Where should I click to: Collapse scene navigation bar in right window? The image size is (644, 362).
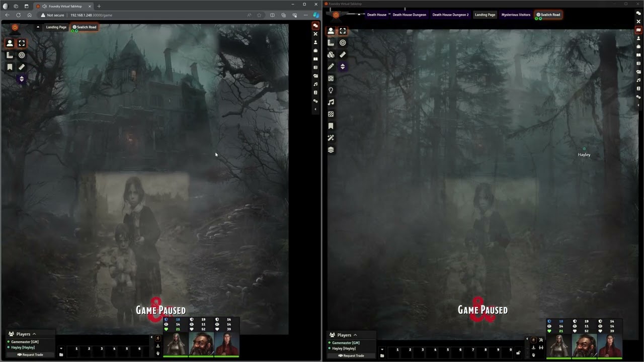tap(359, 15)
